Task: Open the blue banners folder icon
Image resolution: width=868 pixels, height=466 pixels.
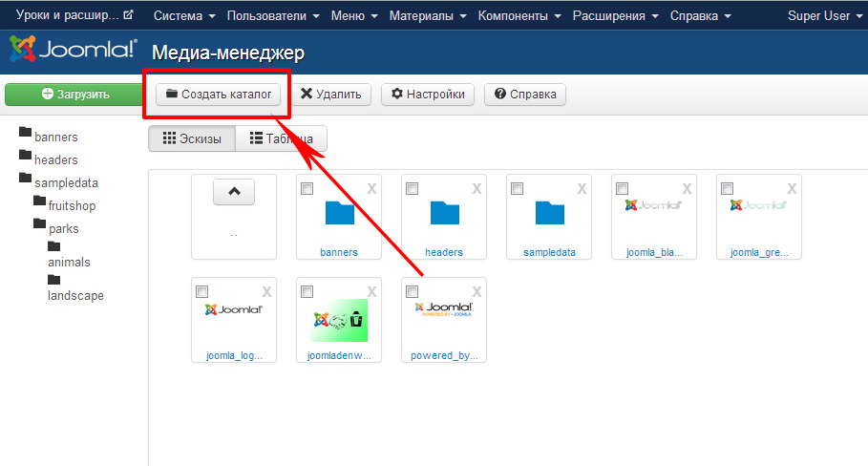Action: (339, 212)
